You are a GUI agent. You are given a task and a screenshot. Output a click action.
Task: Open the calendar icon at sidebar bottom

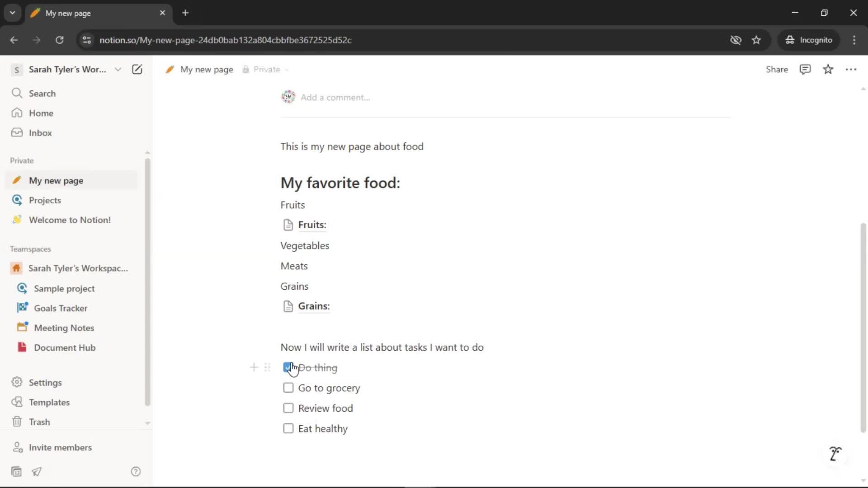[x=16, y=472]
